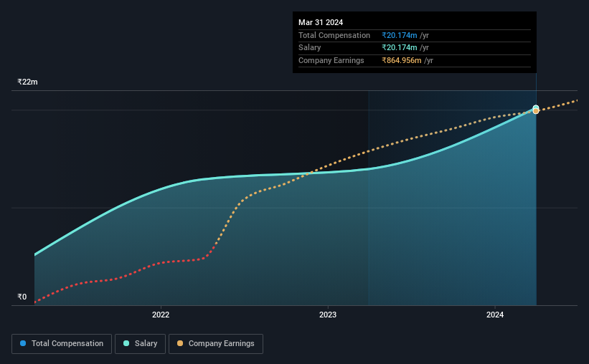Click the orange Company Earnings legend dot

pos(180,343)
